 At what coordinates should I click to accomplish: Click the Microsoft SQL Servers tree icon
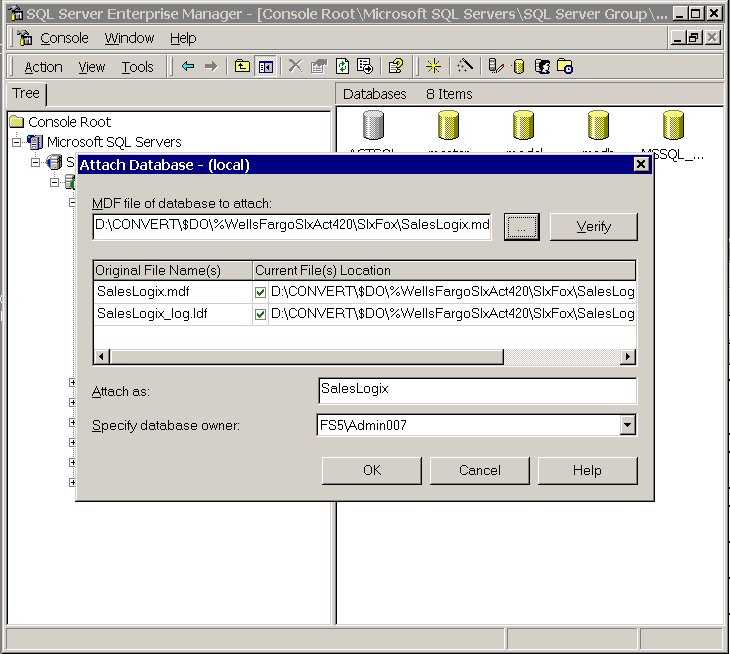(x=35, y=142)
